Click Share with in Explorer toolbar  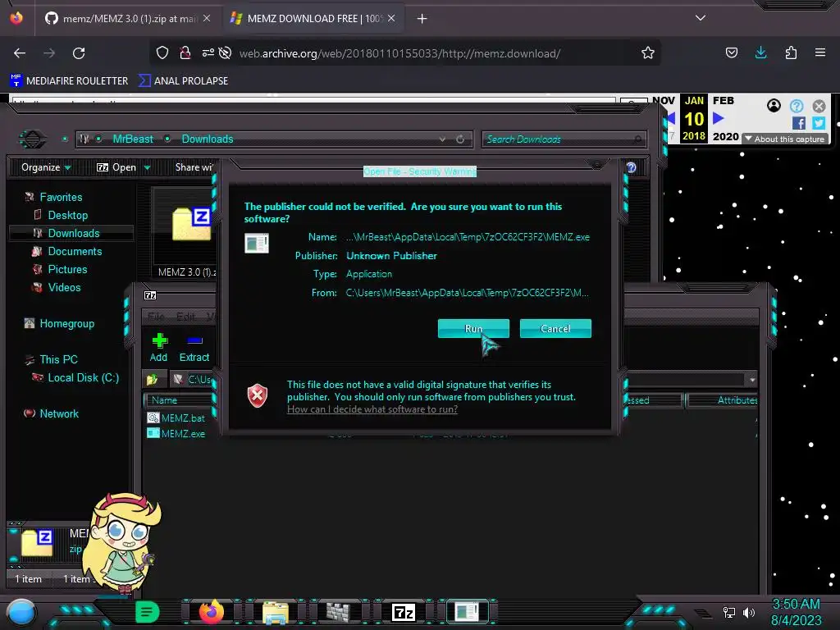click(x=194, y=167)
